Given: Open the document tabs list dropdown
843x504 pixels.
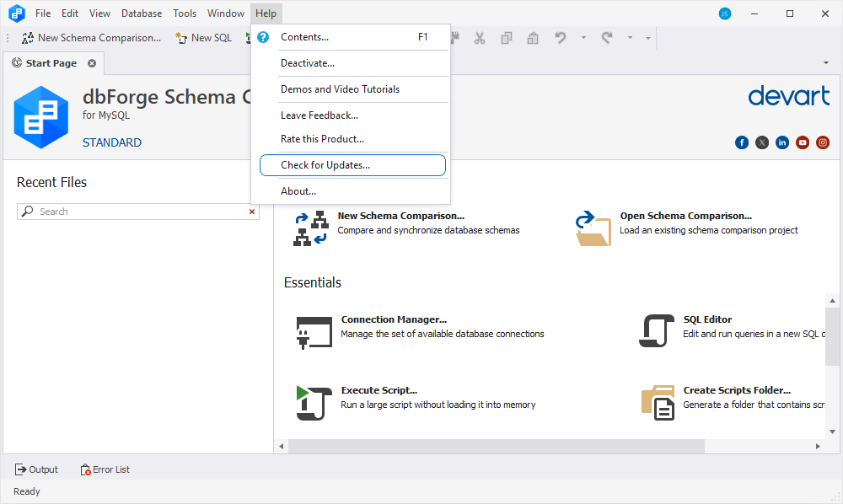Looking at the screenshot, I should pos(826,63).
